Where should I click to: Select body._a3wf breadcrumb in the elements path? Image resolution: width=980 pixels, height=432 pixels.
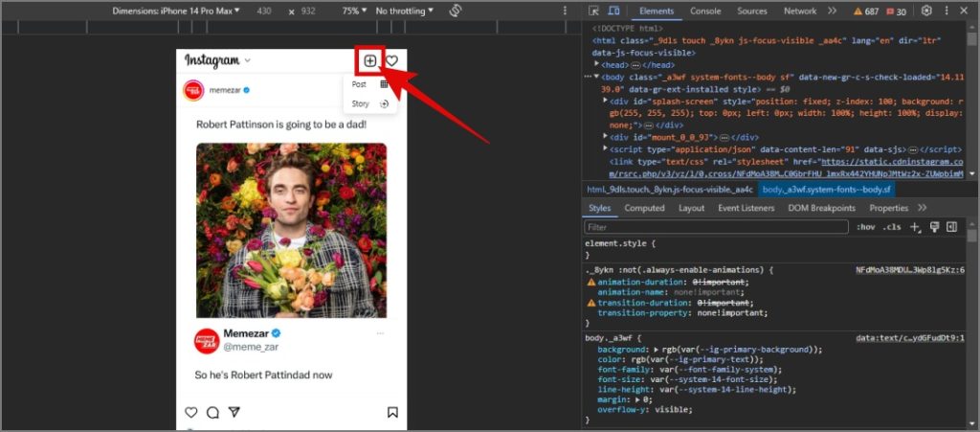pos(828,189)
